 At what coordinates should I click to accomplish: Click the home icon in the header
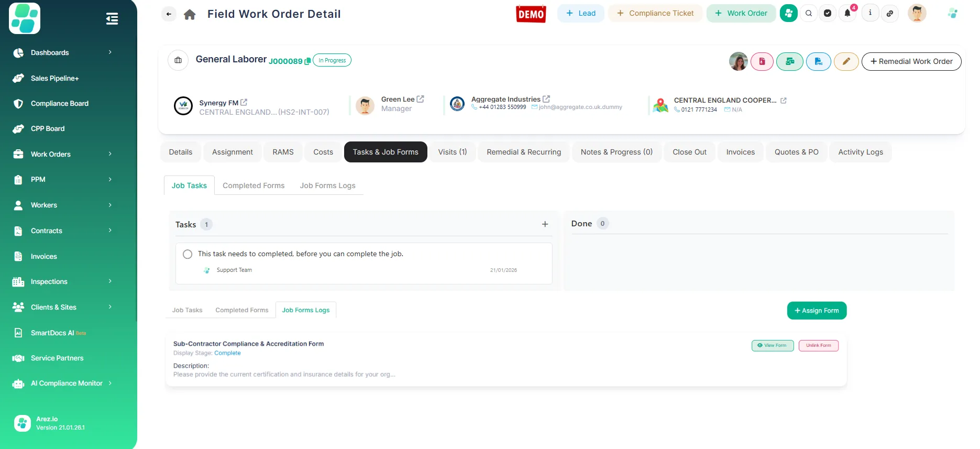pos(190,15)
